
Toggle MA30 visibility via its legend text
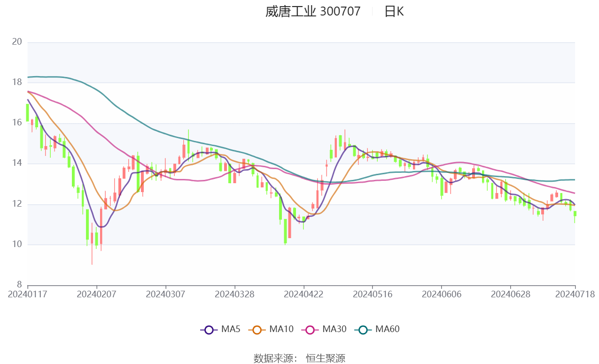tap(334, 329)
